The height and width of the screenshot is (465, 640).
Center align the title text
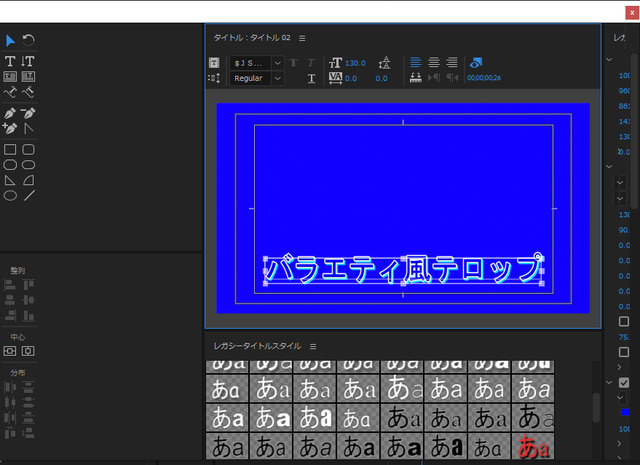[x=433, y=62]
